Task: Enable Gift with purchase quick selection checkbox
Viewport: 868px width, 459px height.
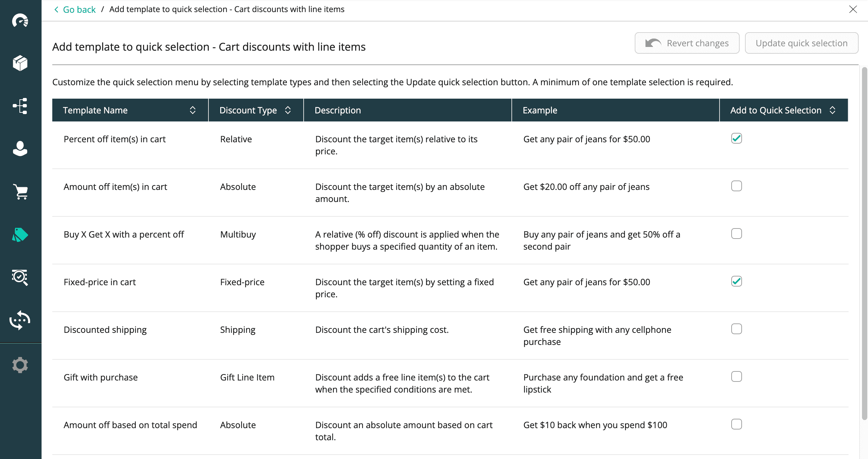Action: pyautogui.click(x=736, y=376)
